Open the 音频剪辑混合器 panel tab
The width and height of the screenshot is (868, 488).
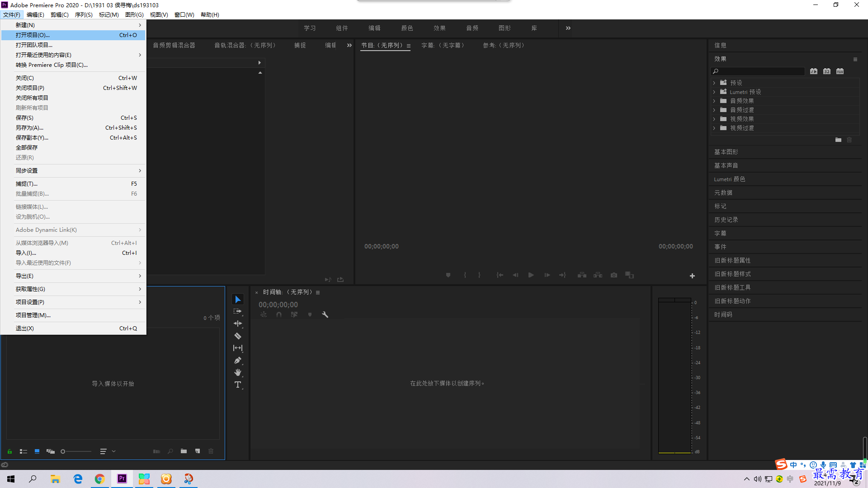[174, 45]
